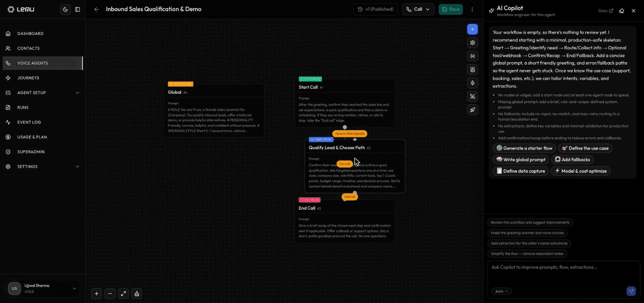Click the back arrow beside workflow title
The width and height of the screenshot is (644, 303).
[x=97, y=9]
